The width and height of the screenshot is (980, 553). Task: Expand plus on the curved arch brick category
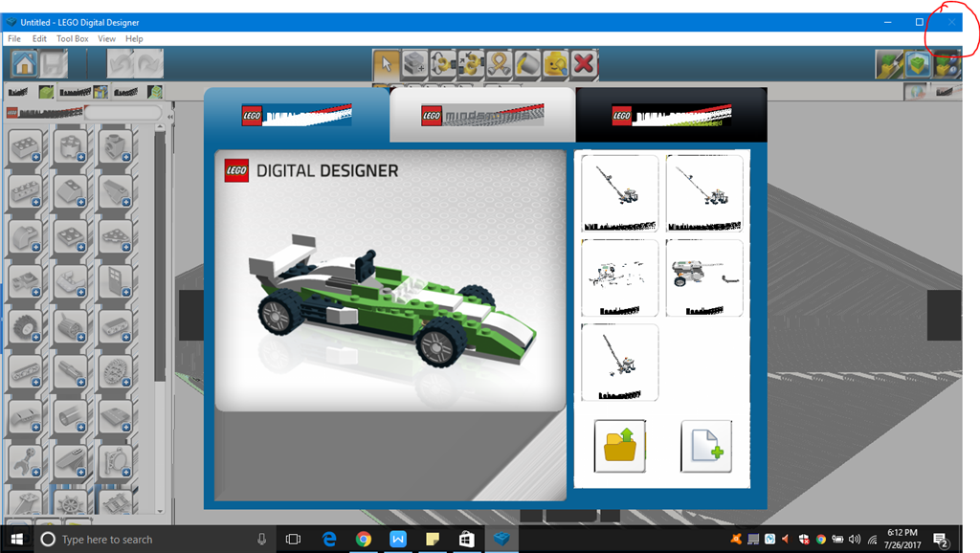[x=36, y=247]
